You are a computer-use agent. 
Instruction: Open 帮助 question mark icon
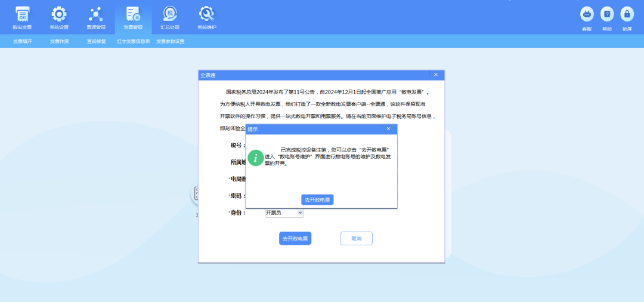tap(607, 14)
